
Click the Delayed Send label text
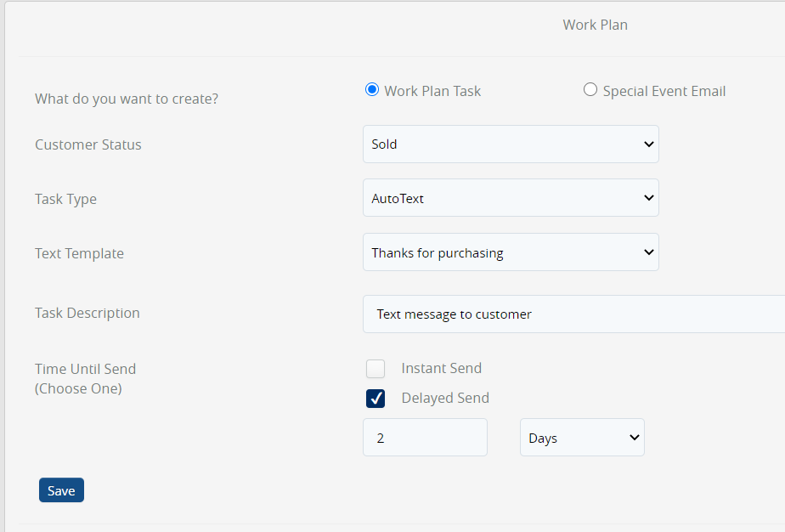coord(445,398)
